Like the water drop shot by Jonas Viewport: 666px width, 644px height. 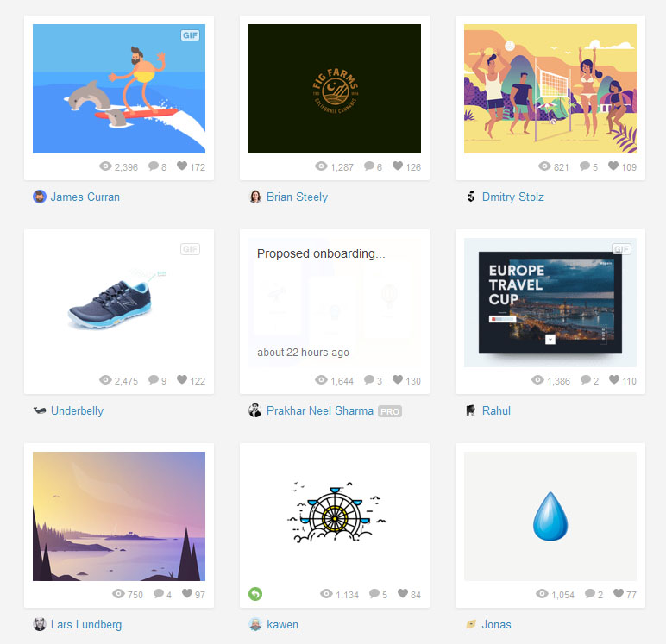(x=619, y=593)
